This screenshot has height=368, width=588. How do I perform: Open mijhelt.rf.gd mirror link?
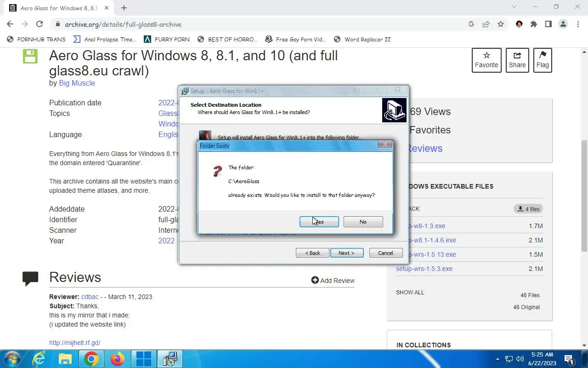click(x=75, y=343)
